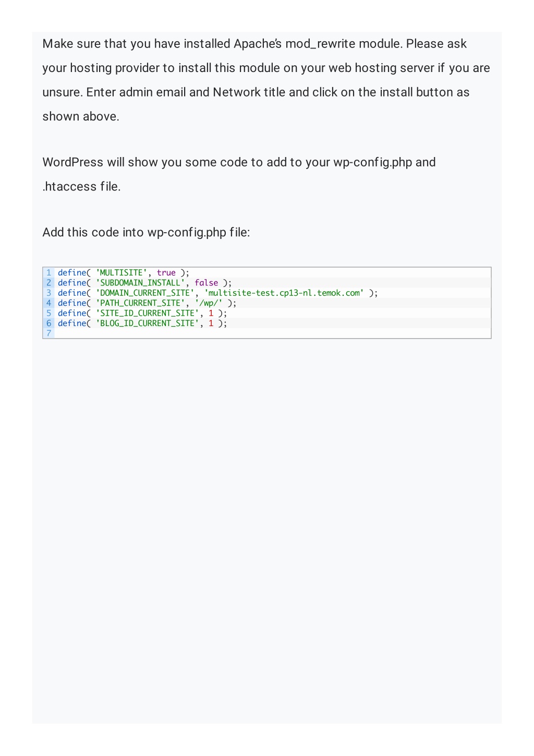Click the 'MULTISITE' string in code
Viewport: 534px width, 756px height.
click(122, 273)
